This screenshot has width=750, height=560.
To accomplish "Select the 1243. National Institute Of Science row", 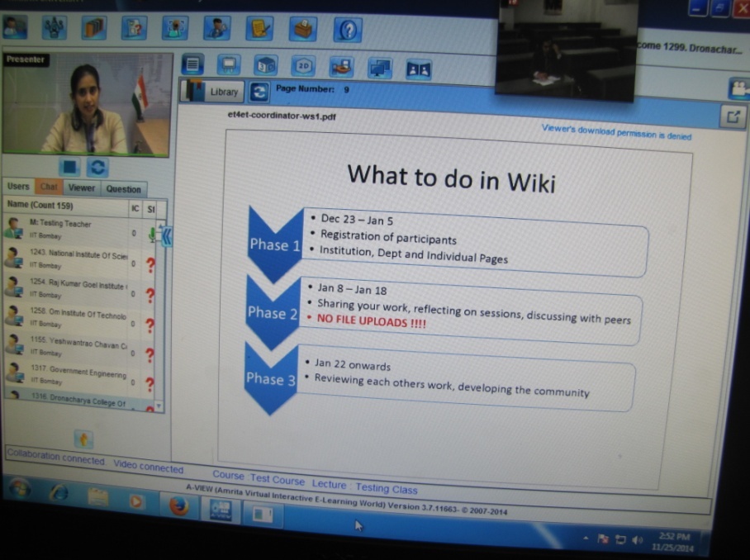I will click(x=80, y=259).
